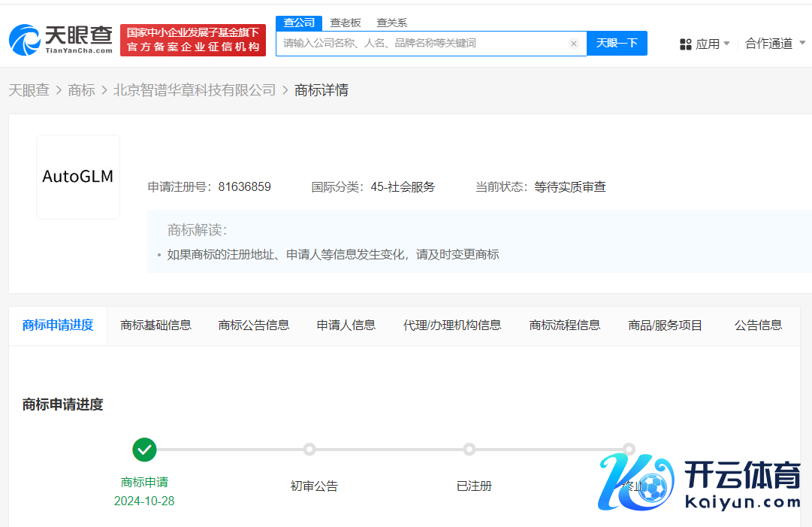
Task: Clear the search box with the X icon
Action: point(574,44)
